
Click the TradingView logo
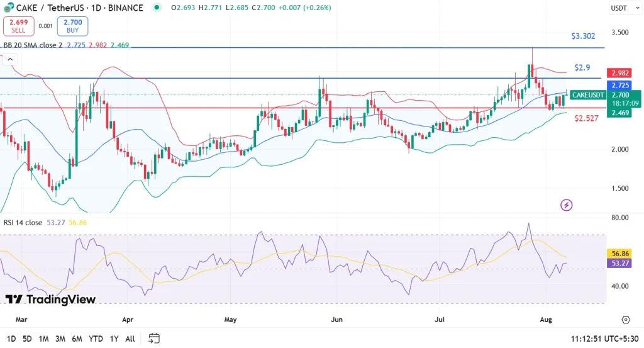click(x=50, y=300)
